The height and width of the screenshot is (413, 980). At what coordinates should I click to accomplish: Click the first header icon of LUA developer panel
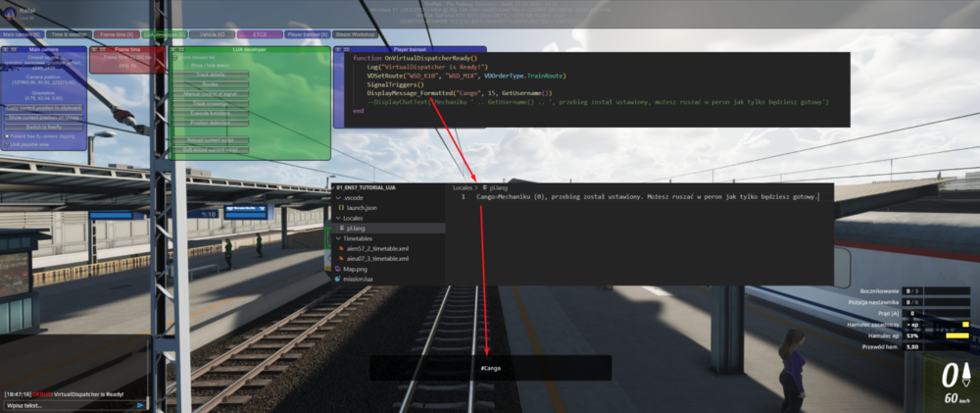click(x=172, y=49)
